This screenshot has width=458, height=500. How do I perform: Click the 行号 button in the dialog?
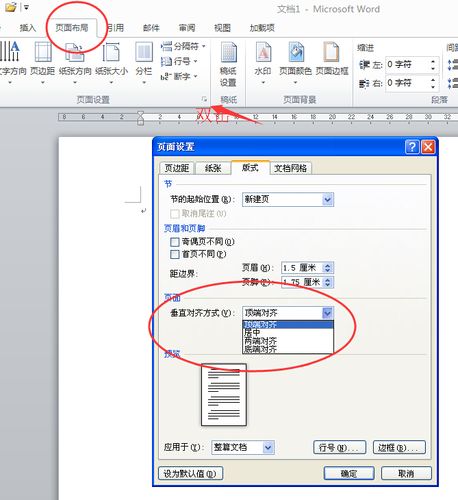point(339,447)
